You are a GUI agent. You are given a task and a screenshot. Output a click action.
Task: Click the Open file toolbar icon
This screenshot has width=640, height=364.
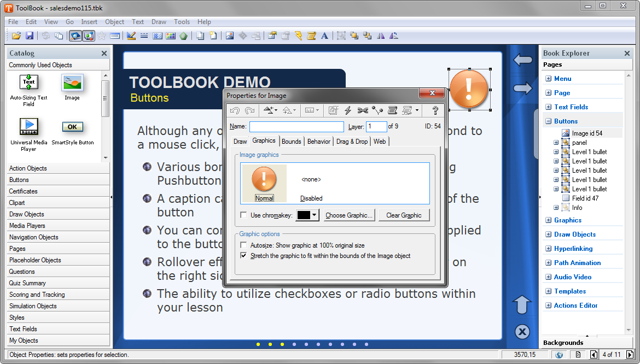[x=16, y=36]
